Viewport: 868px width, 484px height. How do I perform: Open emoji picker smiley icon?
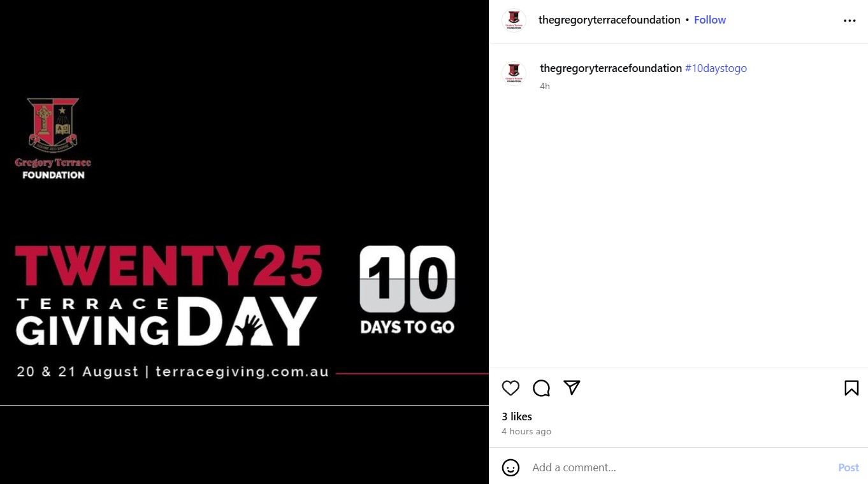(x=510, y=467)
